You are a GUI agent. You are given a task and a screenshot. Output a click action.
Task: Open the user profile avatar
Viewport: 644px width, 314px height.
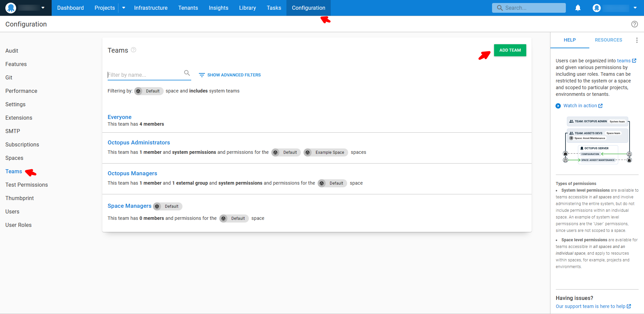[597, 8]
